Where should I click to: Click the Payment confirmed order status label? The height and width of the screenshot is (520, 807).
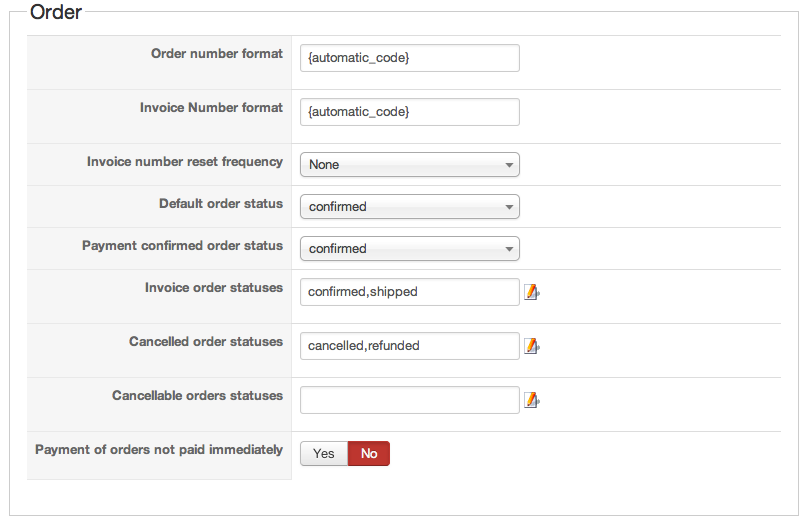point(183,246)
